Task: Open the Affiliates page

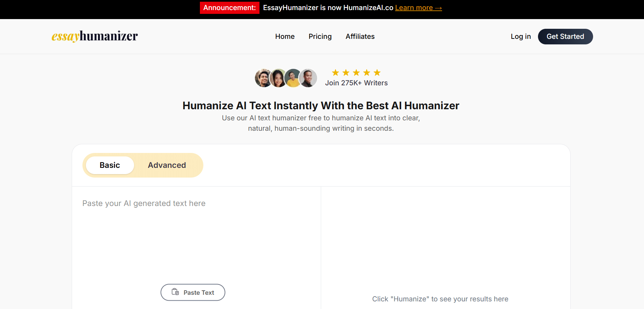Action: (x=360, y=36)
